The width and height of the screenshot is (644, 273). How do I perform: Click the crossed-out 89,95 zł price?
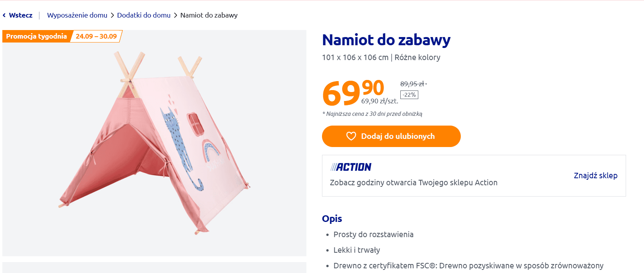[412, 84]
